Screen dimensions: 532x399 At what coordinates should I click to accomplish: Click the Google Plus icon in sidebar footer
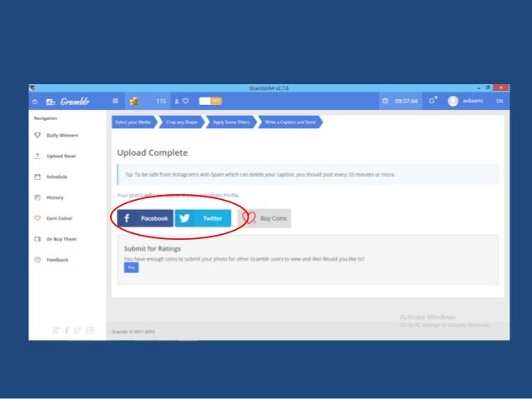tap(56, 330)
